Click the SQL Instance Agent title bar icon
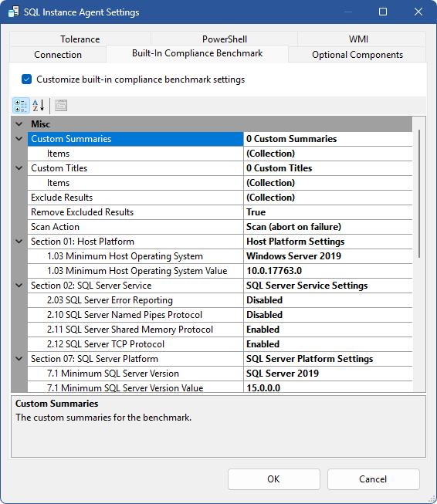This screenshot has width=437, height=504. (x=13, y=12)
